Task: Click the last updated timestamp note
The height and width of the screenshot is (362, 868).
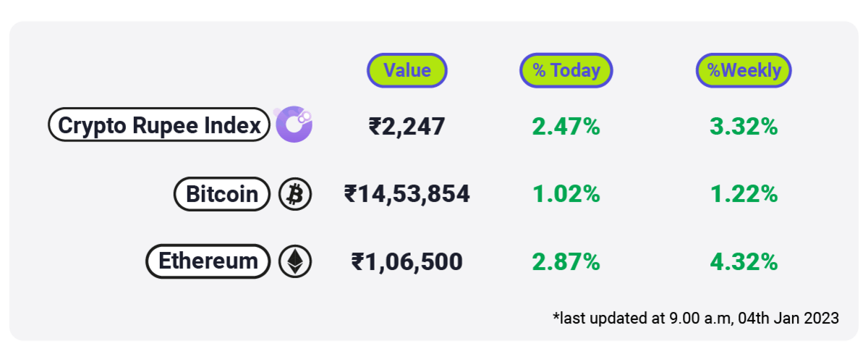Action: (696, 318)
